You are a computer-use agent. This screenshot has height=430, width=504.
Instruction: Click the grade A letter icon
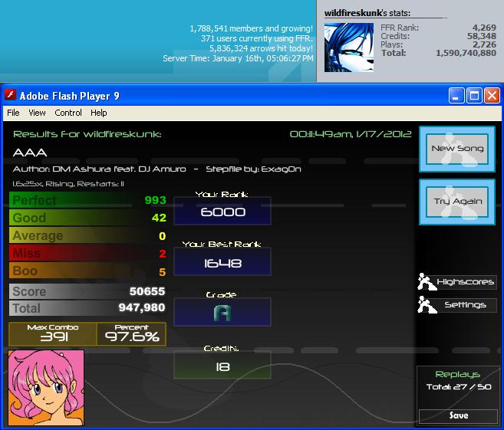222,313
